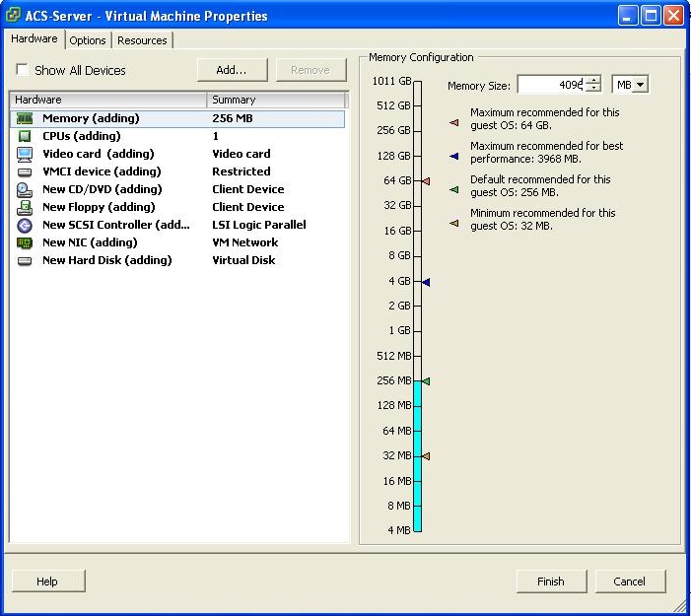Sort the list by Summary column header
This screenshot has width=691, height=616.
[x=276, y=100]
